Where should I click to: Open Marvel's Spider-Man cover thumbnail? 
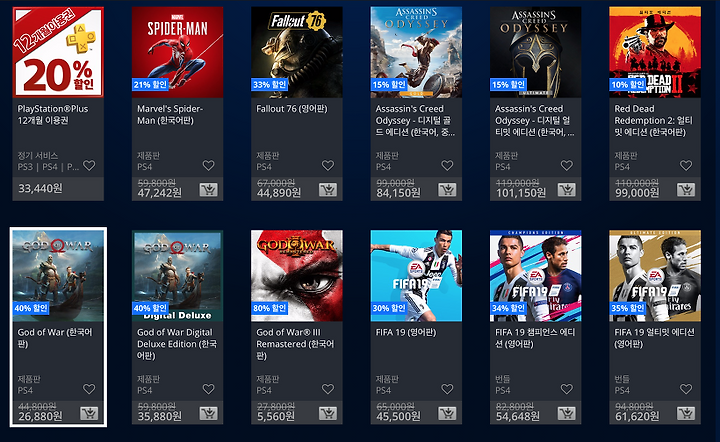(x=177, y=52)
